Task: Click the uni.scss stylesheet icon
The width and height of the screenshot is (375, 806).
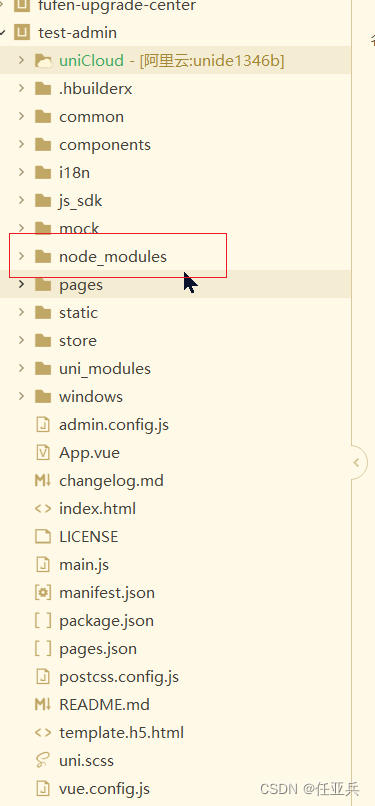Action: coord(43,760)
